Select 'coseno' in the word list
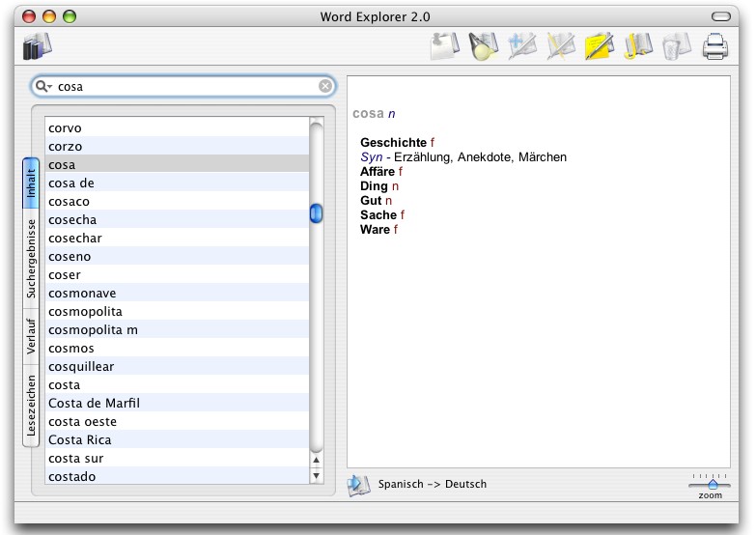The height and width of the screenshot is (535, 756). coord(177,256)
